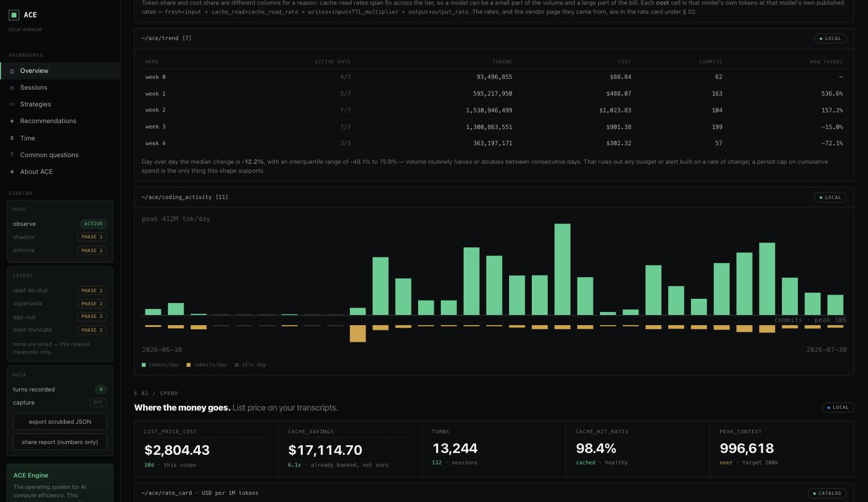
Task: Select the week 0 table row
Action: [494, 77]
